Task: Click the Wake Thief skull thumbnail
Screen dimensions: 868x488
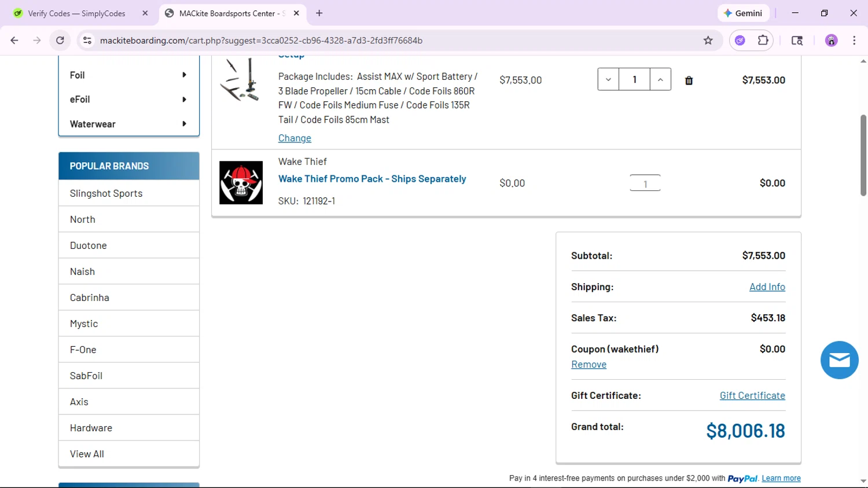Action: (241, 182)
